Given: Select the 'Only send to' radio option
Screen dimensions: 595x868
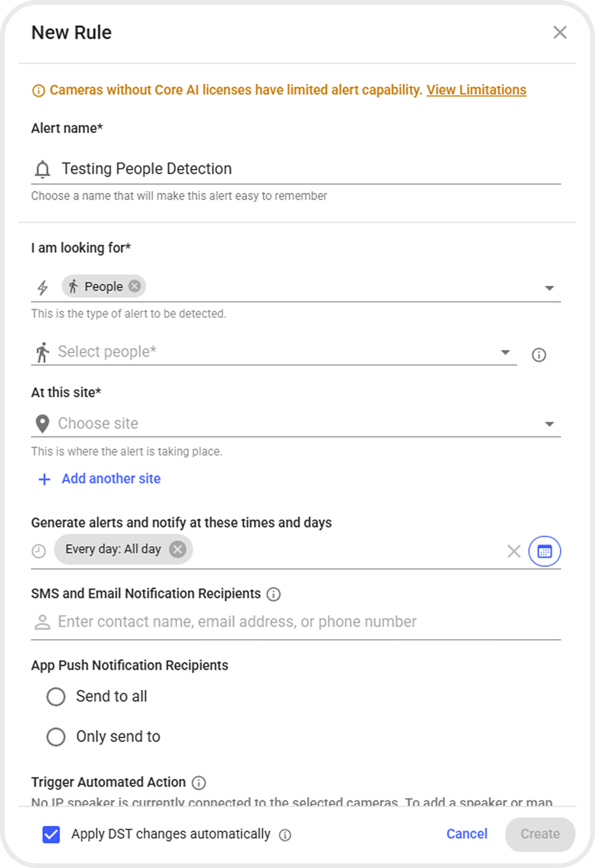Looking at the screenshot, I should tap(56, 737).
